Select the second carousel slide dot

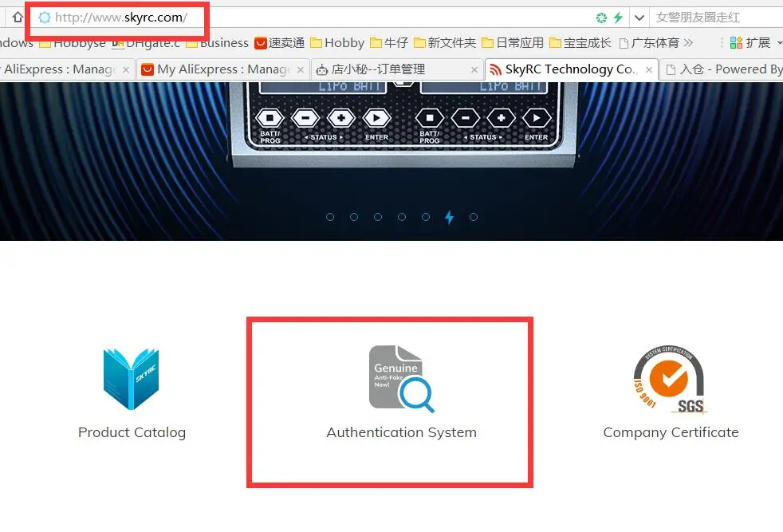[354, 217]
